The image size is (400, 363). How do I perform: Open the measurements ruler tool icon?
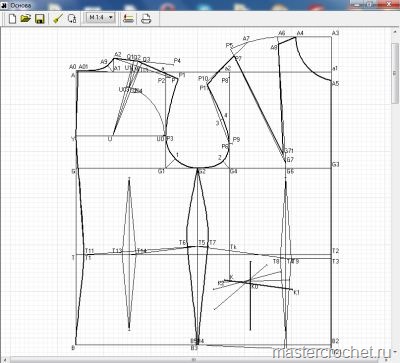[128, 19]
